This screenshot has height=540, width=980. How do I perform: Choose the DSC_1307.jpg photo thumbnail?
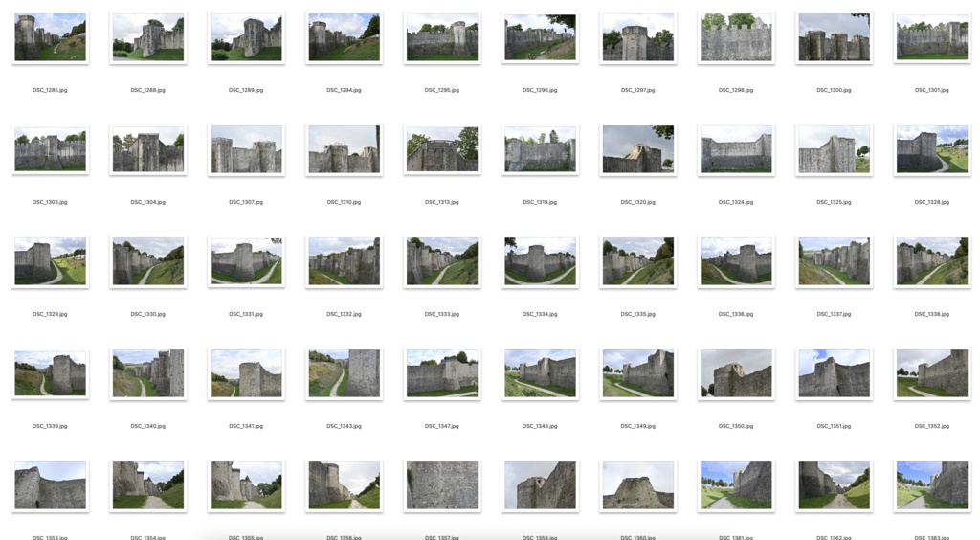246,149
